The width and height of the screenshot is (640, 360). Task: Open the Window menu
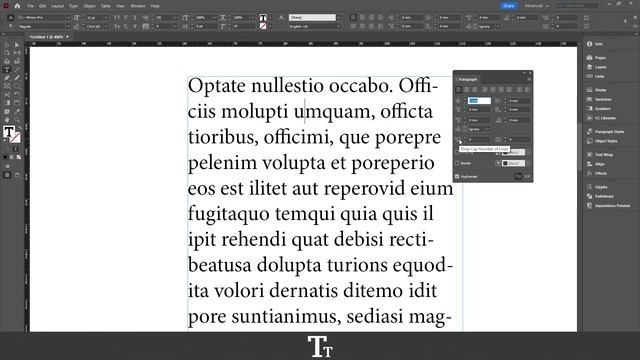(x=138, y=6)
